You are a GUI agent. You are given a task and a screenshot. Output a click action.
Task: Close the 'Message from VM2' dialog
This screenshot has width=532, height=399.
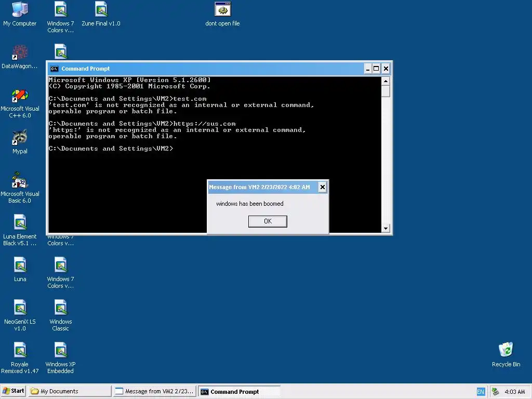tap(322, 187)
